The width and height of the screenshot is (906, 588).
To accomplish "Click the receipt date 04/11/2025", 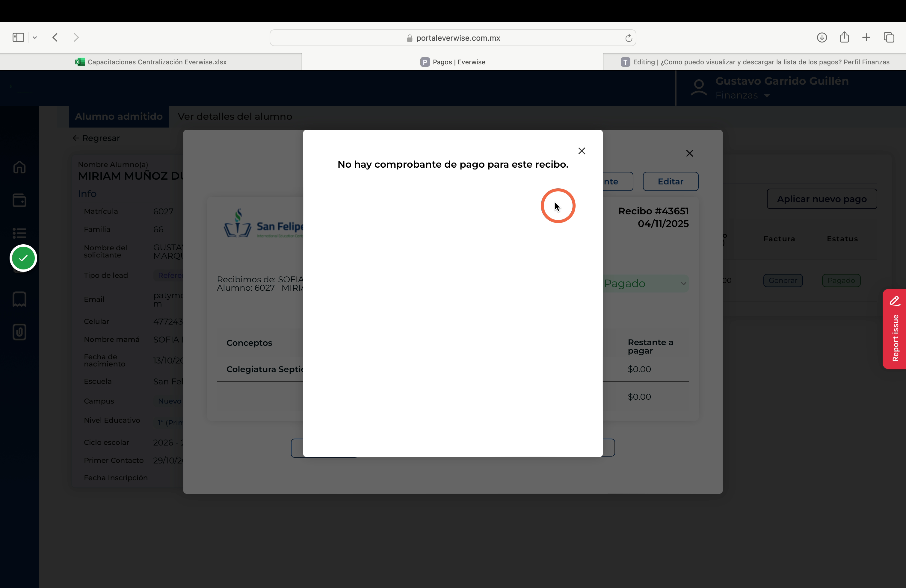I will coord(663,224).
